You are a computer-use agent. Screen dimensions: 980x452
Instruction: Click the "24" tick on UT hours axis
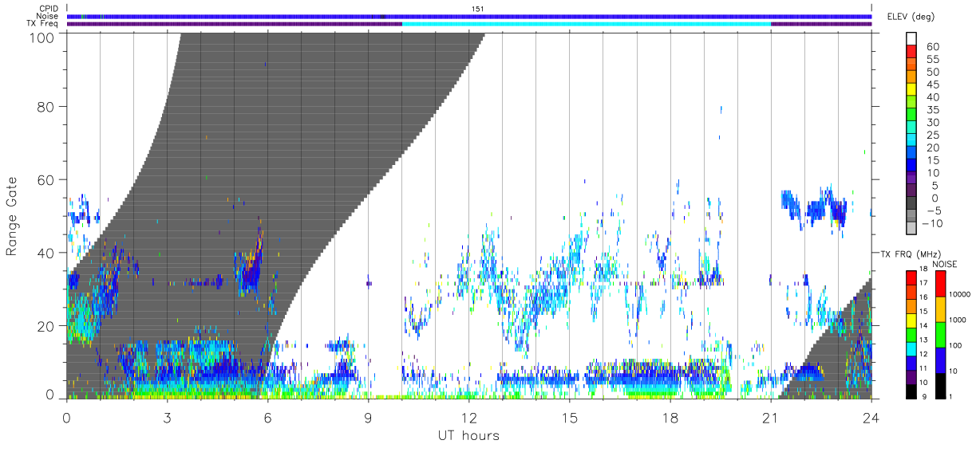[x=871, y=418]
